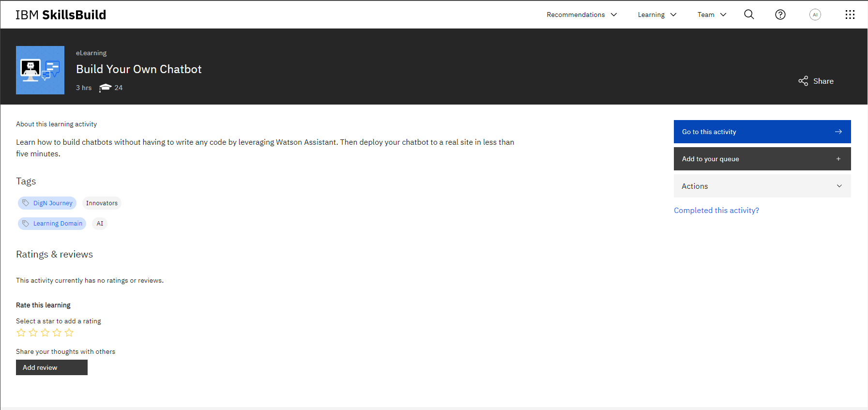Select the AI tag
868x410 pixels.
click(x=100, y=223)
